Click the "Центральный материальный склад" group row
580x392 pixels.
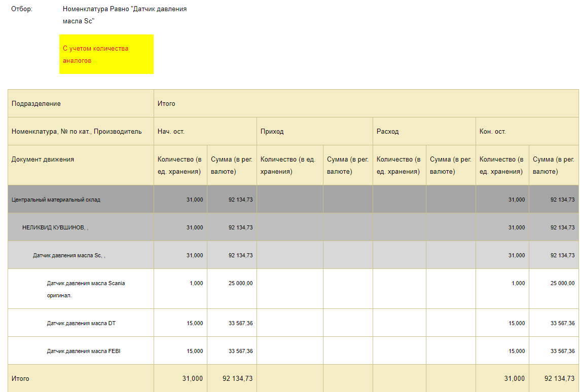(x=56, y=200)
